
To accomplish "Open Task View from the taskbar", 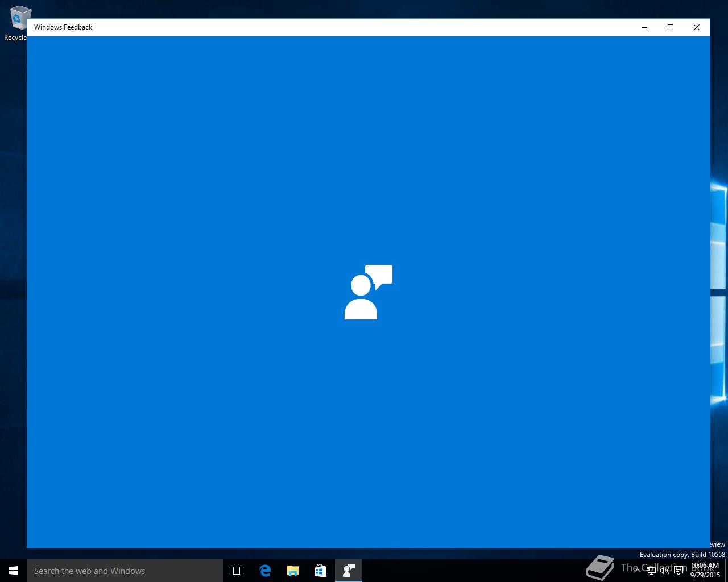I will click(x=237, y=571).
